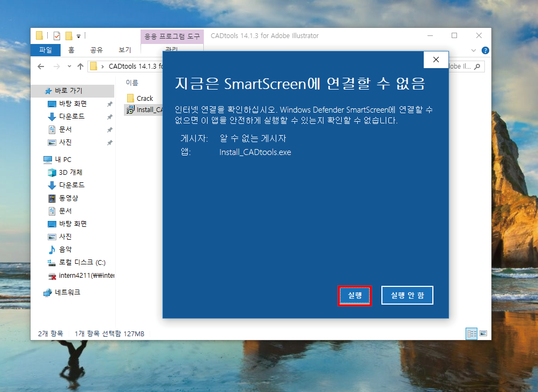
Task: Click the Forward arrow in Explorer
Action: point(57,66)
